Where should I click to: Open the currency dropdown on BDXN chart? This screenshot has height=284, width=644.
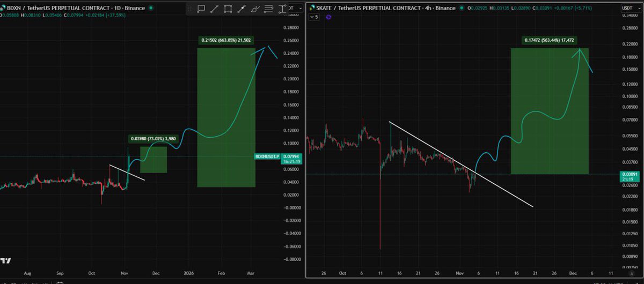(296, 8)
